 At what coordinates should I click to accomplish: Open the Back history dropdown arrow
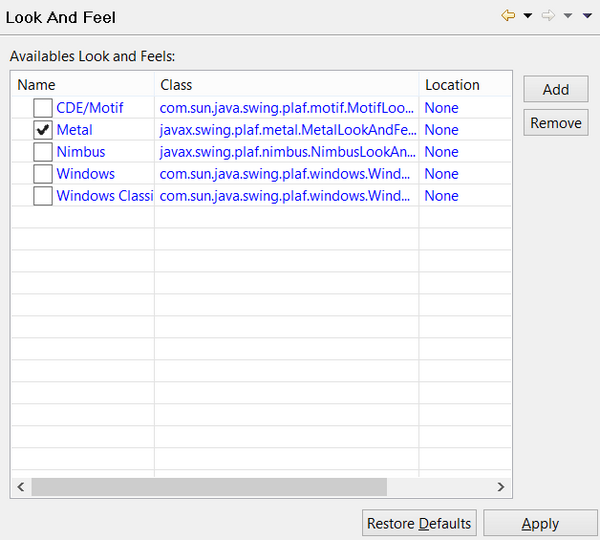528,17
